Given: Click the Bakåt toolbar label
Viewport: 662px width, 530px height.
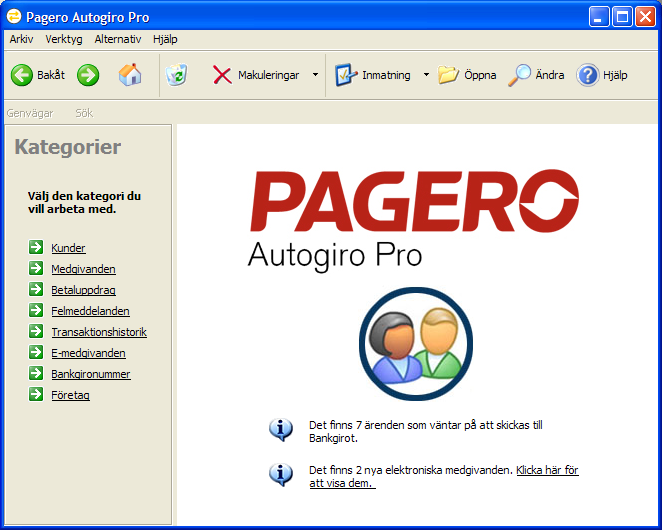Looking at the screenshot, I should 51,75.
